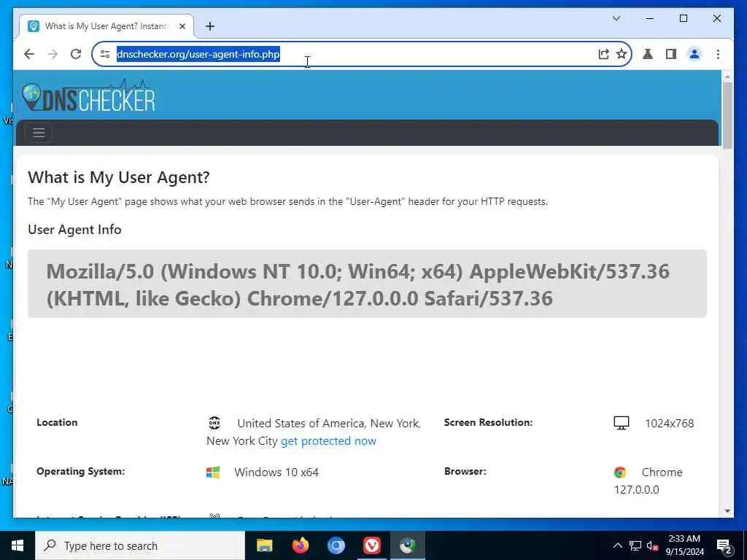Select the user agent string text
The height and width of the screenshot is (560, 747).
point(357,285)
